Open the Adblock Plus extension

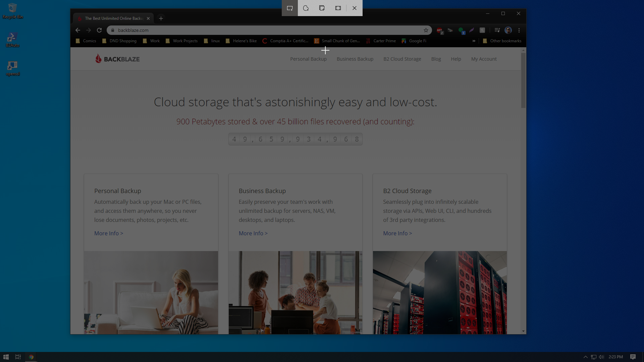coord(440,31)
